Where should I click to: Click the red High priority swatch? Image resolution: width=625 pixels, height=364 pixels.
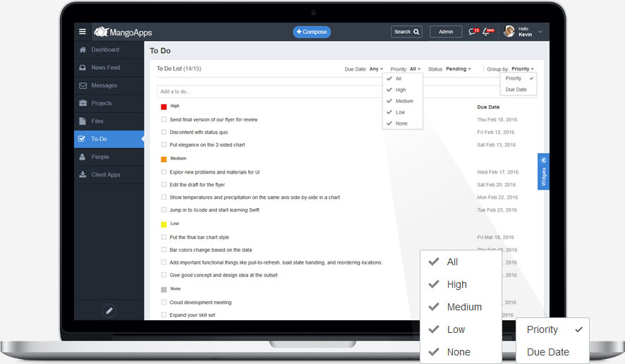click(164, 107)
